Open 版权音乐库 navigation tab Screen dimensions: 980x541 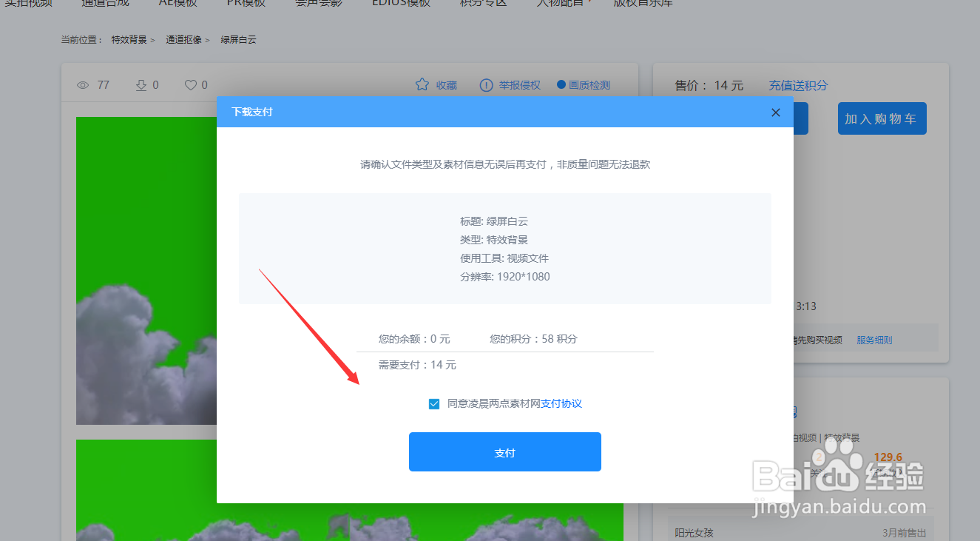(x=643, y=3)
